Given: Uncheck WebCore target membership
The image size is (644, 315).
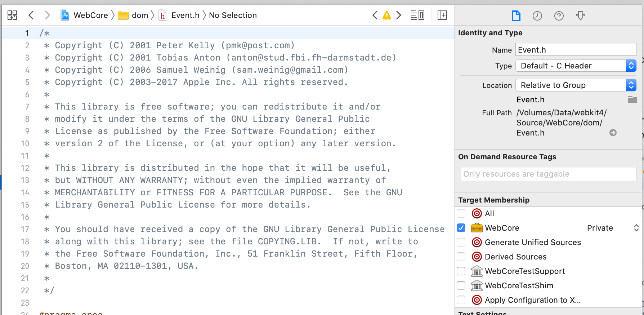Looking at the screenshot, I should click(461, 228).
